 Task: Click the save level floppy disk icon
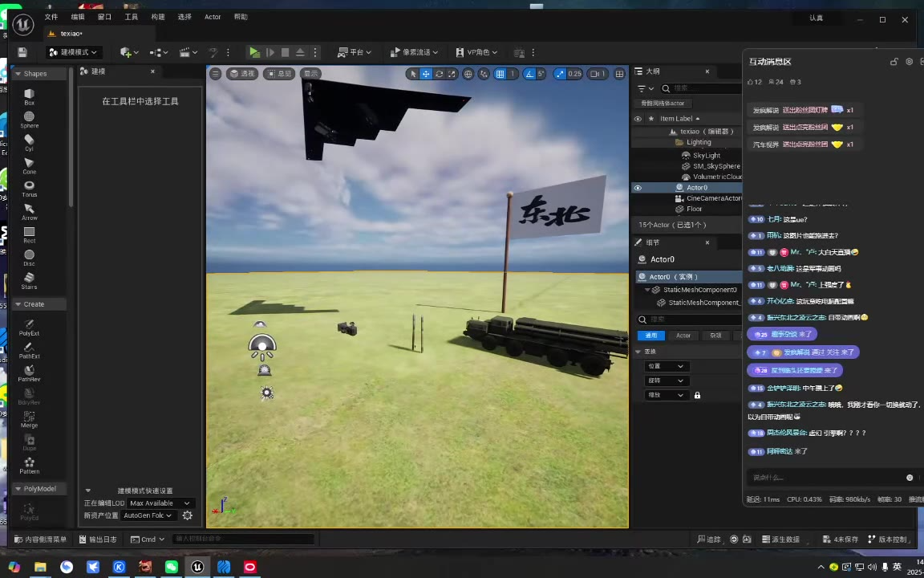click(22, 52)
